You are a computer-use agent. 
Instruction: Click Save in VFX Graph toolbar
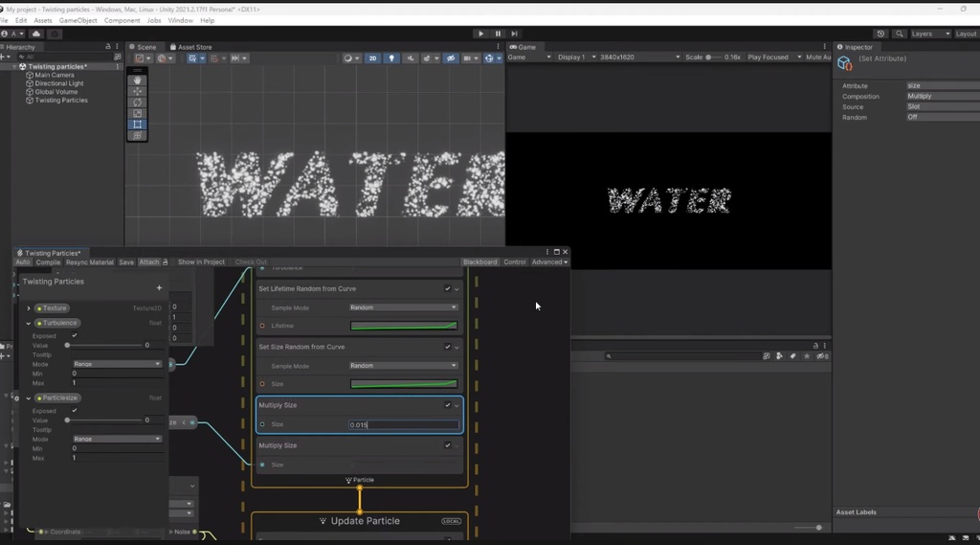[126, 262]
